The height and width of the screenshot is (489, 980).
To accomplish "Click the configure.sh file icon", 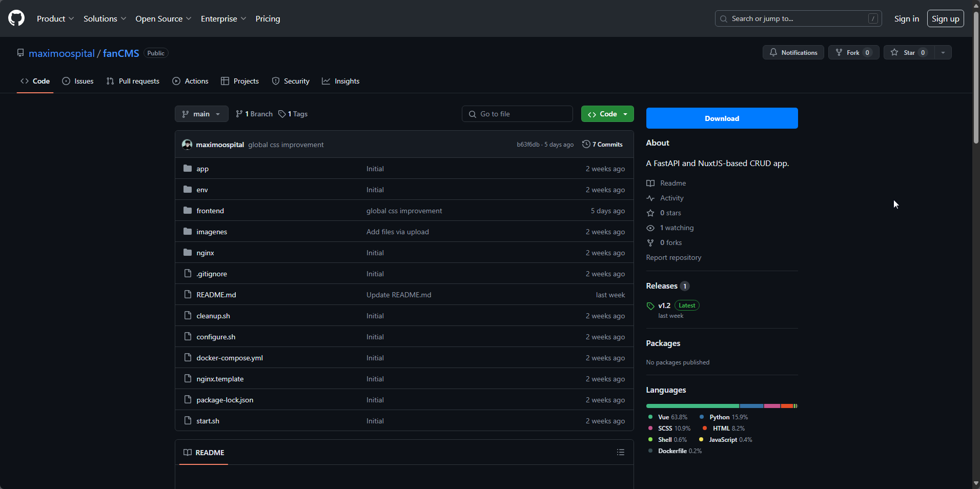I will [x=188, y=337].
